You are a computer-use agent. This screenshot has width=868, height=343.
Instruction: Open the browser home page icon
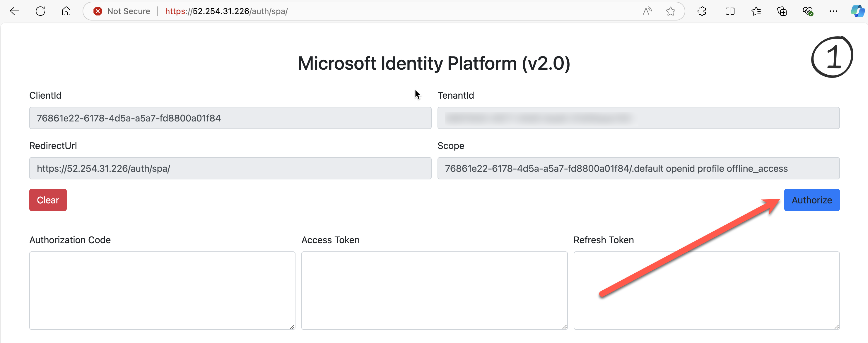click(x=66, y=11)
